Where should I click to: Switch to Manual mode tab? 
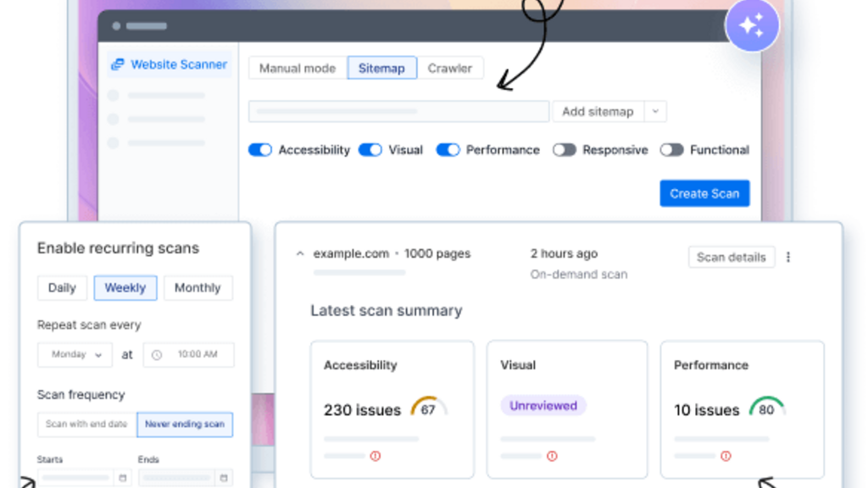coord(298,68)
